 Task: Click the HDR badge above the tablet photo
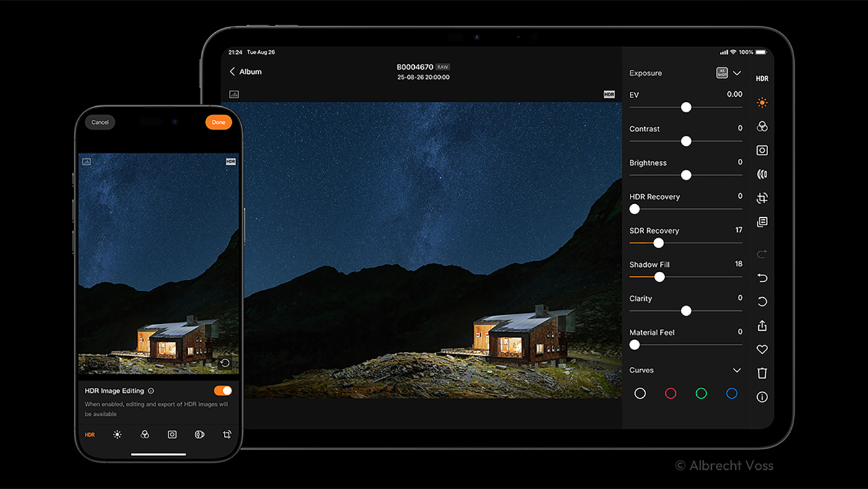[609, 94]
